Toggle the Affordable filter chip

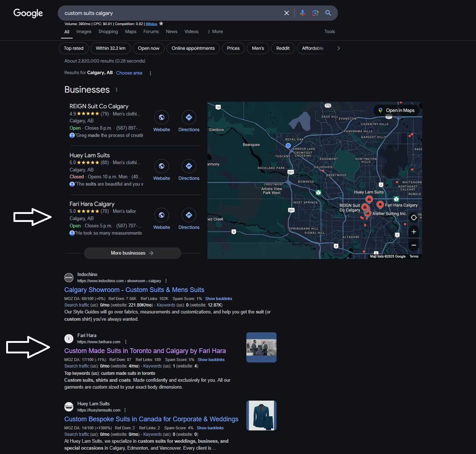(313, 48)
